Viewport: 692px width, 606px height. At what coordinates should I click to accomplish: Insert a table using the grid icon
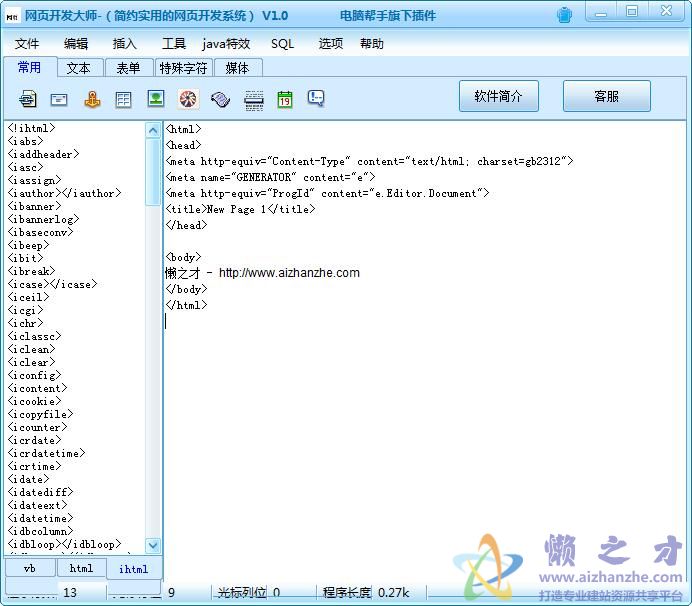tap(123, 100)
